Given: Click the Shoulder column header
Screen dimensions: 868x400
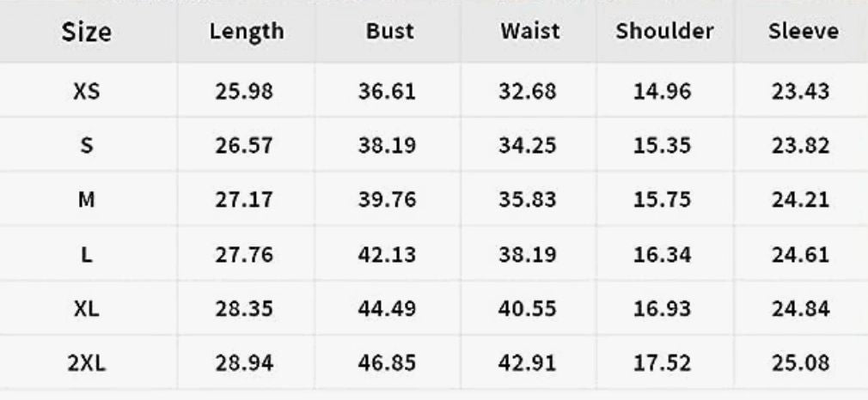Looking at the screenshot, I should tap(664, 33).
